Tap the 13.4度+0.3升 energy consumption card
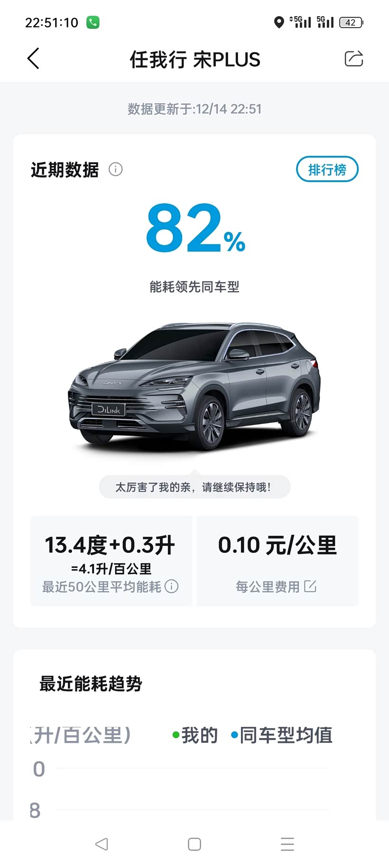Screen dimensions: 389x868 [x=111, y=560]
